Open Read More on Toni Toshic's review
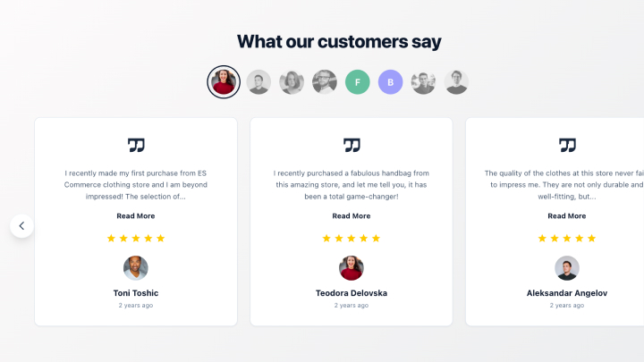This screenshot has height=362, width=644. pyautogui.click(x=136, y=215)
